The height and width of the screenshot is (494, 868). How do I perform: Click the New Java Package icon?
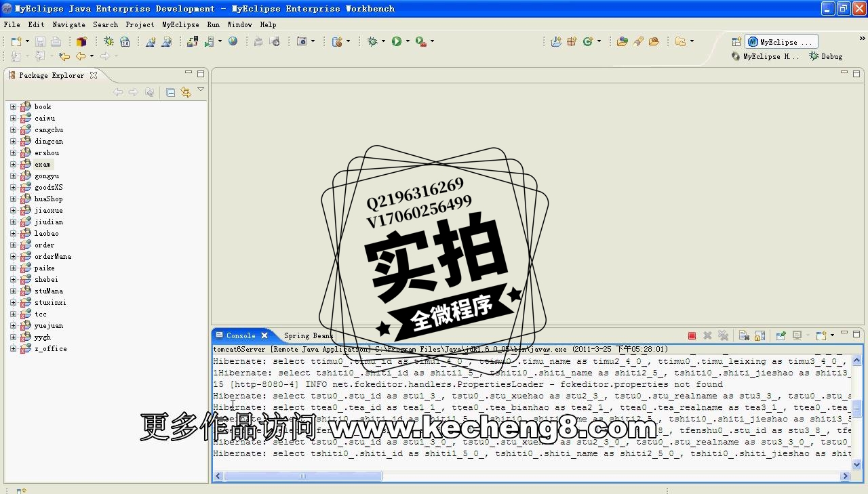click(572, 41)
